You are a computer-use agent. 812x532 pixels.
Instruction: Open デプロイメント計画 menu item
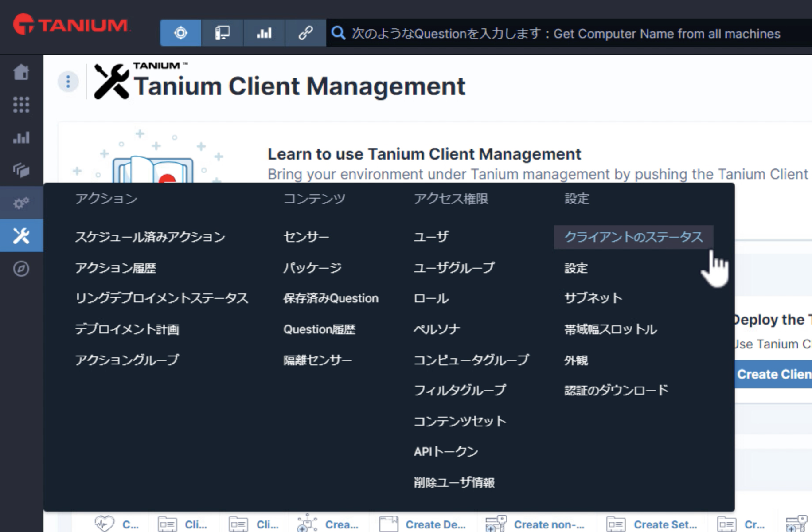click(x=127, y=329)
